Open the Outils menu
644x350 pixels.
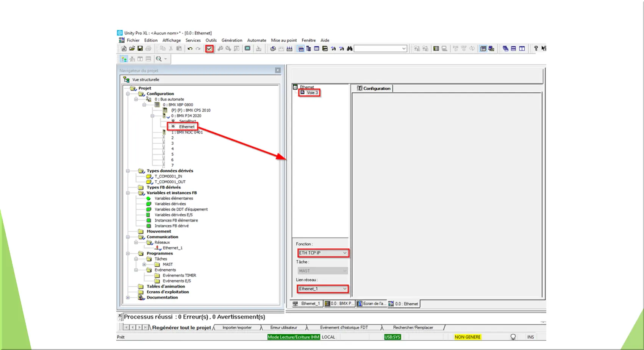click(x=211, y=40)
